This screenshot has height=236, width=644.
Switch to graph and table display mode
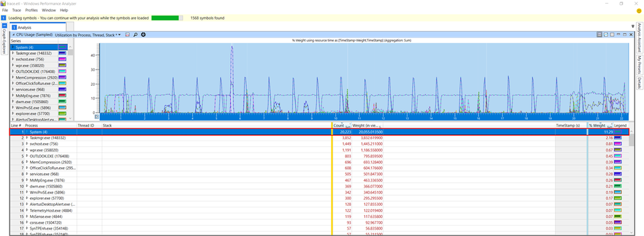point(600,35)
